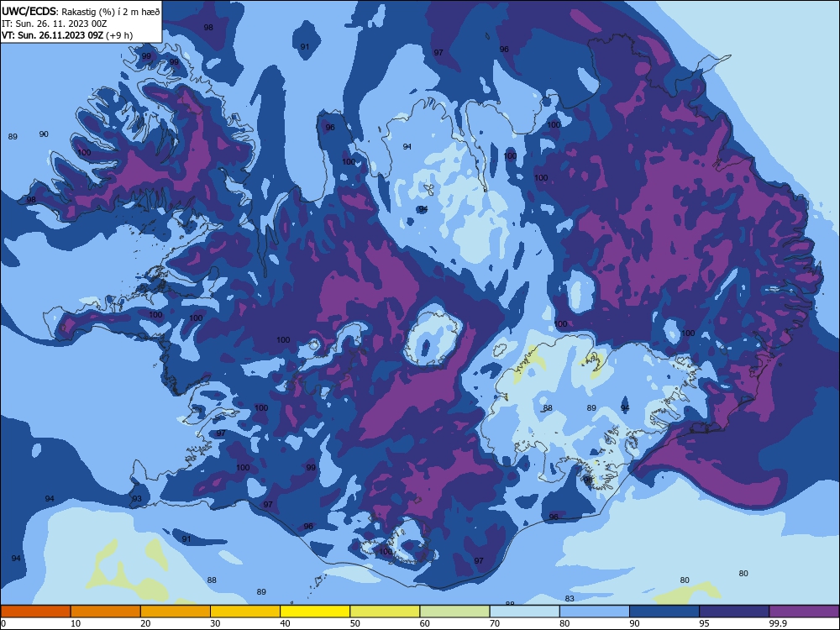Select the 'IT: Sun. 26. 11. 2023 00Z' line
This screenshot has height=630, width=840.
(54, 24)
